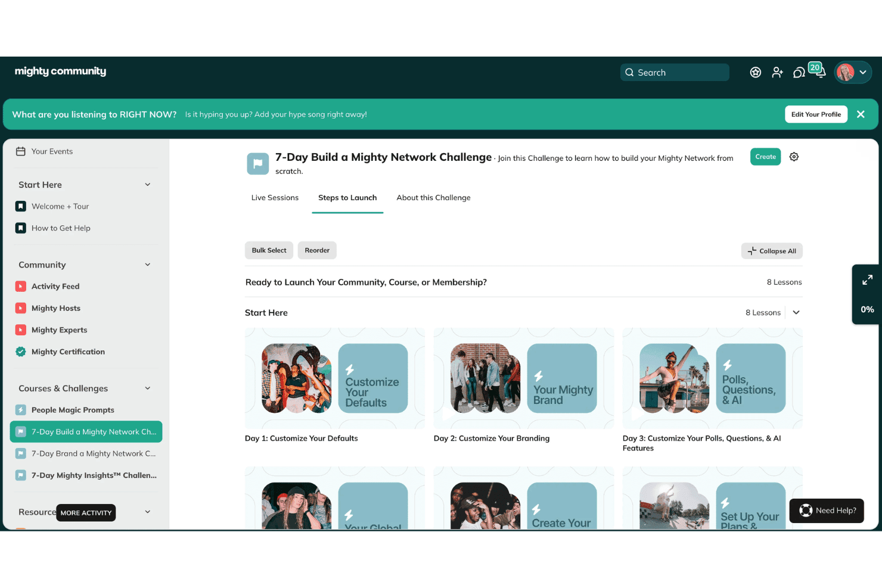882x588 pixels.
Task: Click the Your Events link
Action: click(52, 151)
